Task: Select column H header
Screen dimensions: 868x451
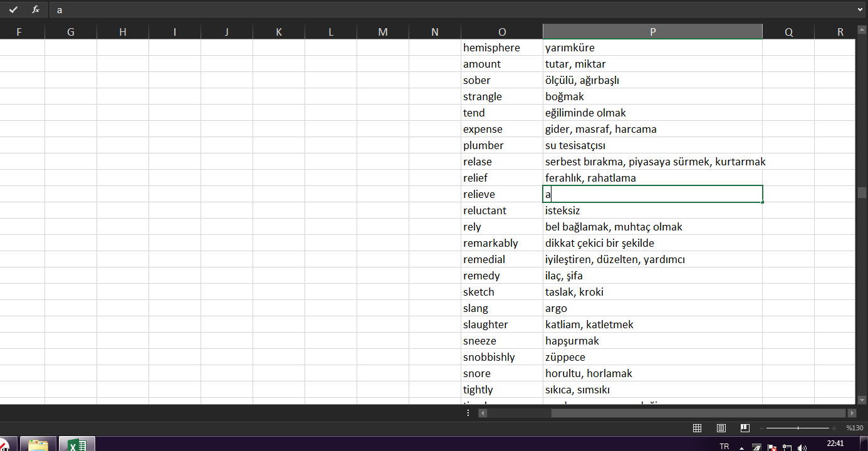Action: (123, 32)
